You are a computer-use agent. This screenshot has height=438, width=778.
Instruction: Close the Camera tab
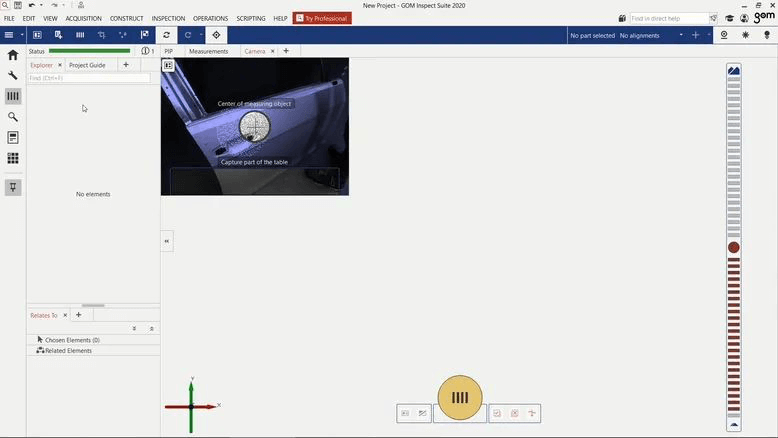[272, 51]
